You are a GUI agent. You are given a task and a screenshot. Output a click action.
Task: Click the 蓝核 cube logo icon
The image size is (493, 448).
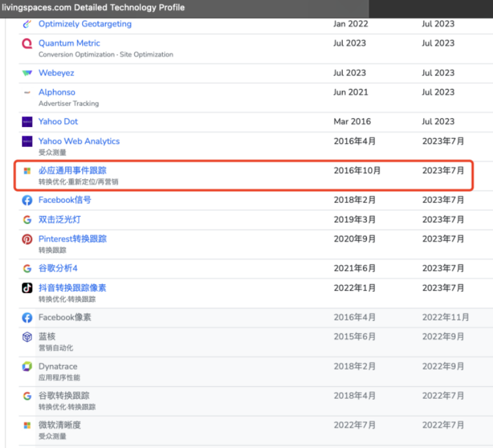click(27, 337)
